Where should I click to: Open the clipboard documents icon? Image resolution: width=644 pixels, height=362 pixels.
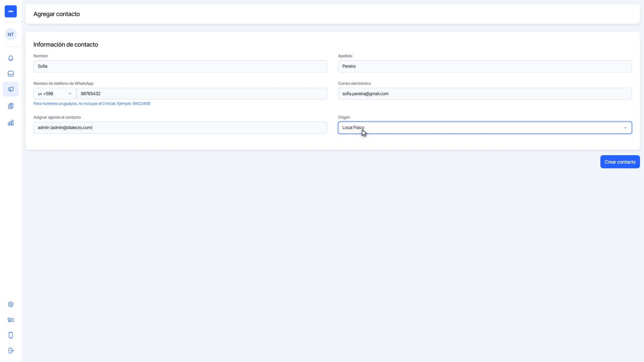pos(11,106)
